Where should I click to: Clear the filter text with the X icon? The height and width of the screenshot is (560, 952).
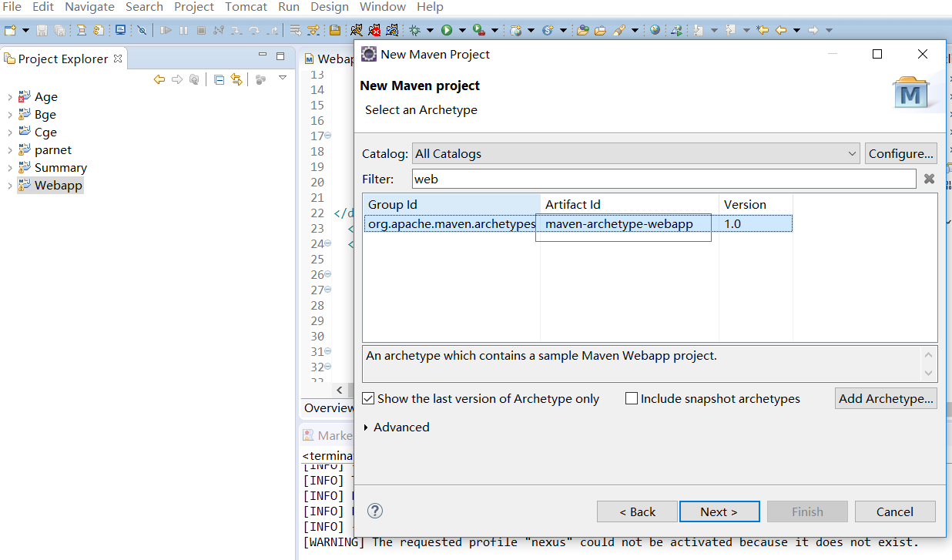pyautogui.click(x=929, y=179)
